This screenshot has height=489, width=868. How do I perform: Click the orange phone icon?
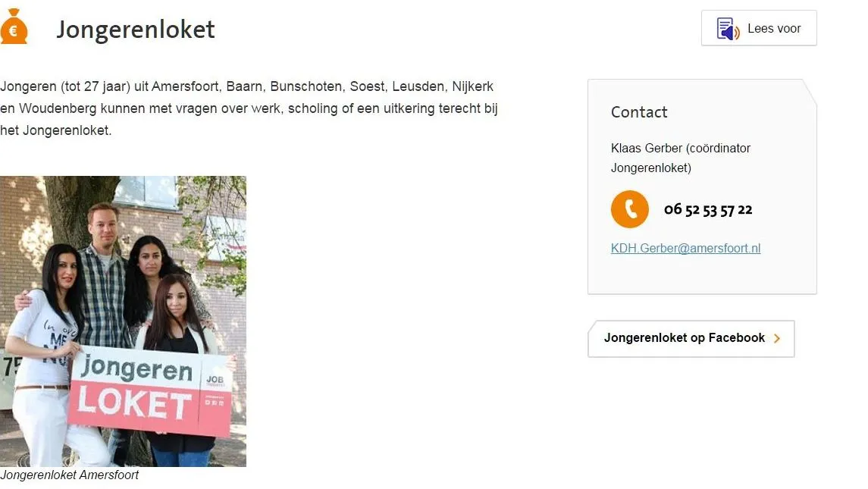[x=629, y=209]
